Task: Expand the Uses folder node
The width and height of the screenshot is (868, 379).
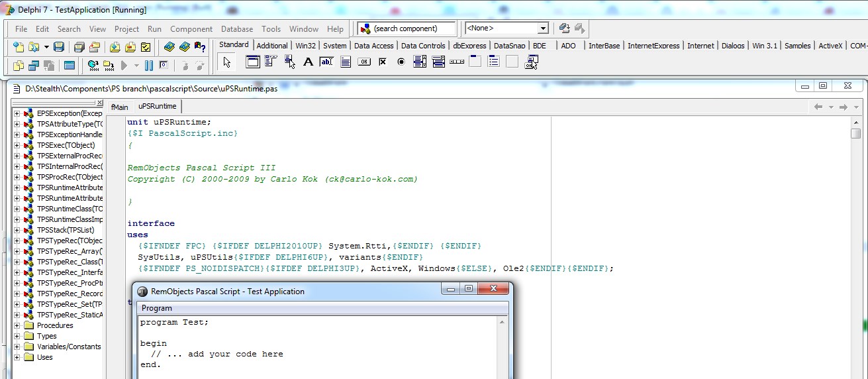Action: [17, 357]
